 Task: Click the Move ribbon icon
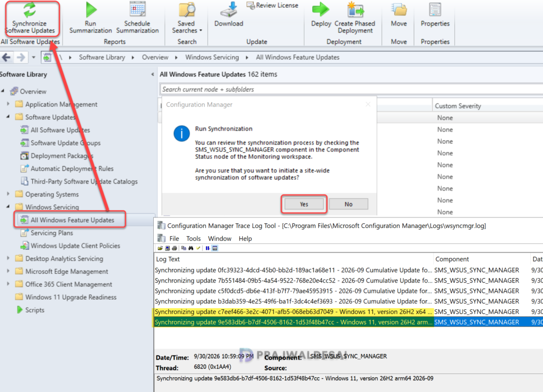pyautogui.click(x=399, y=14)
